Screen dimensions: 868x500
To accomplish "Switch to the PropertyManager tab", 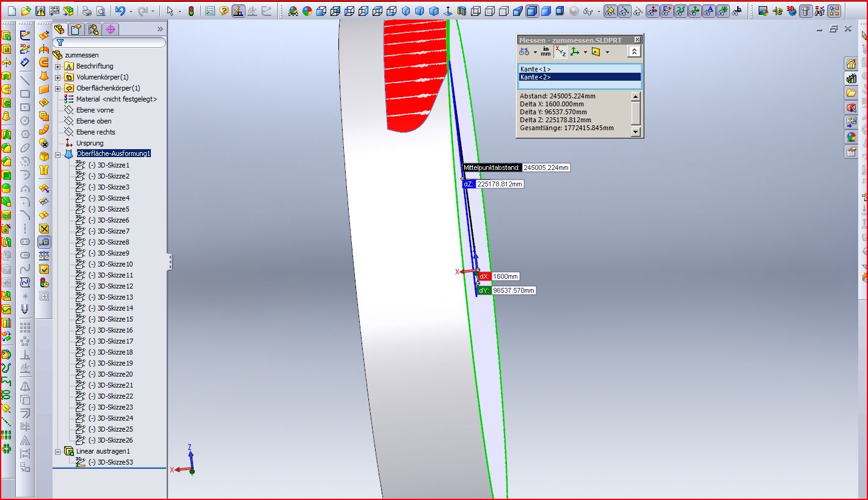I will click(76, 29).
